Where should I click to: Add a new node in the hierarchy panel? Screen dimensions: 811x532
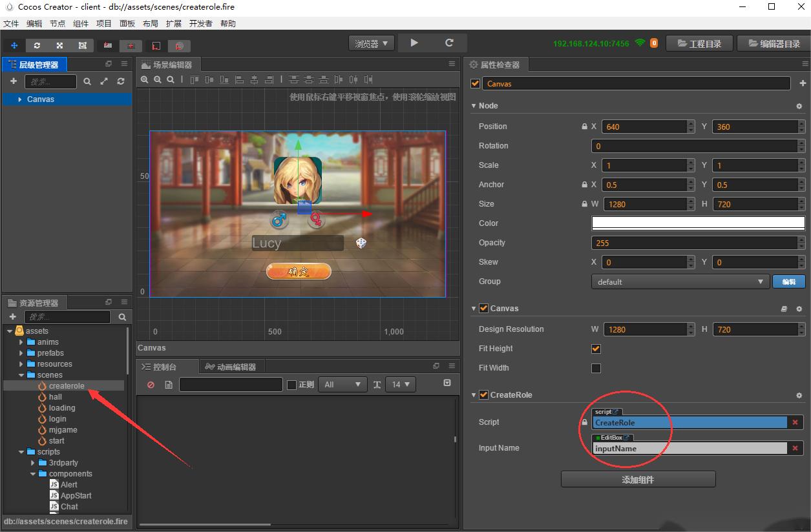[13, 81]
